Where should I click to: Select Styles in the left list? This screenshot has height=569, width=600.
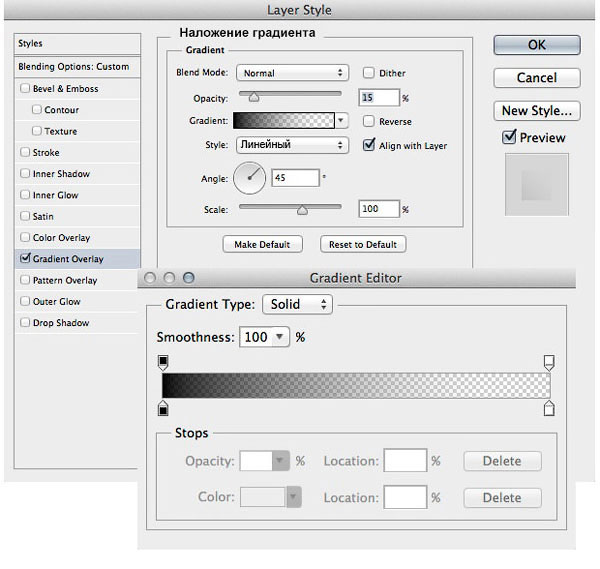pos(77,44)
